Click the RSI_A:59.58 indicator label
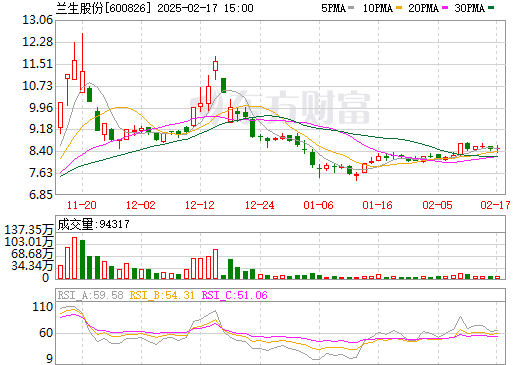 [90, 295]
